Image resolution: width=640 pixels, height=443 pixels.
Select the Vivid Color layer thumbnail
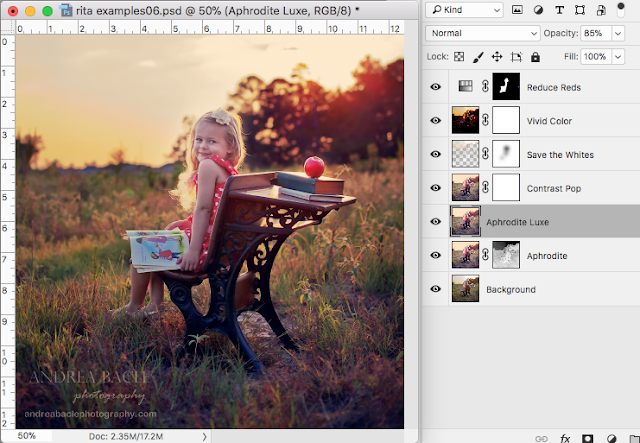(x=465, y=120)
